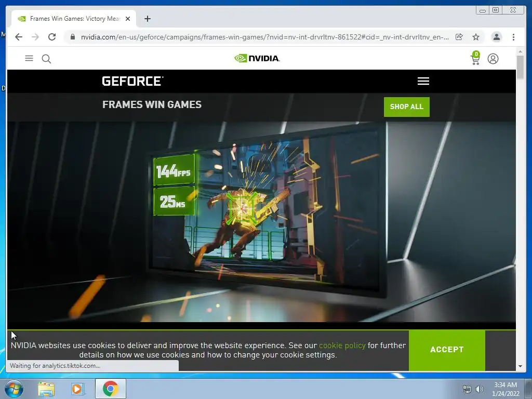Click the page scrollbar down arrow
This screenshot has height=399, width=532.
(520, 366)
